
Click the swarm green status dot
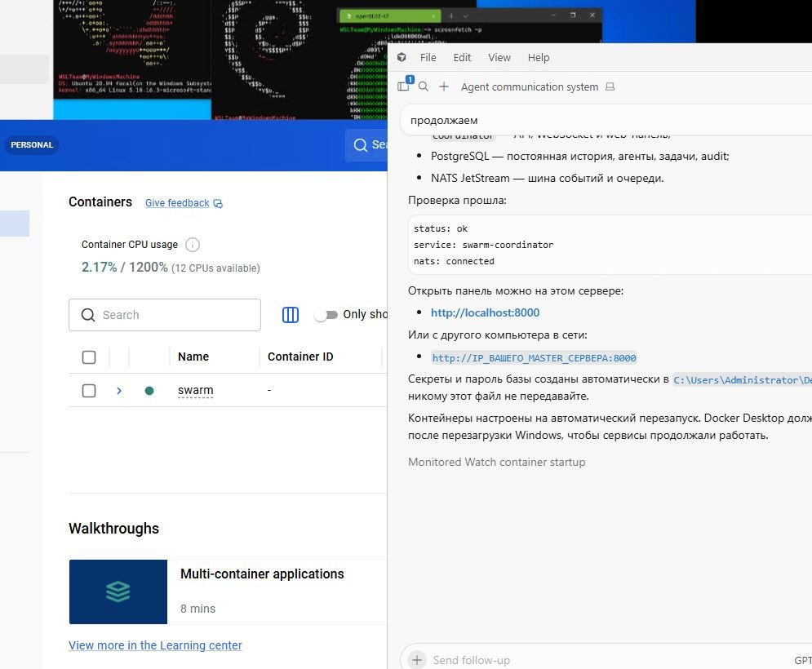pyautogui.click(x=149, y=391)
